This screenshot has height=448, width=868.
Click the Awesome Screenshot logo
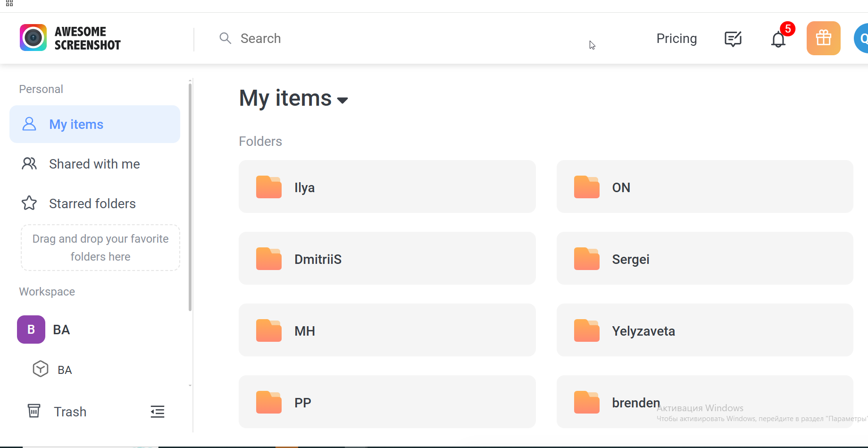[x=70, y=38]
